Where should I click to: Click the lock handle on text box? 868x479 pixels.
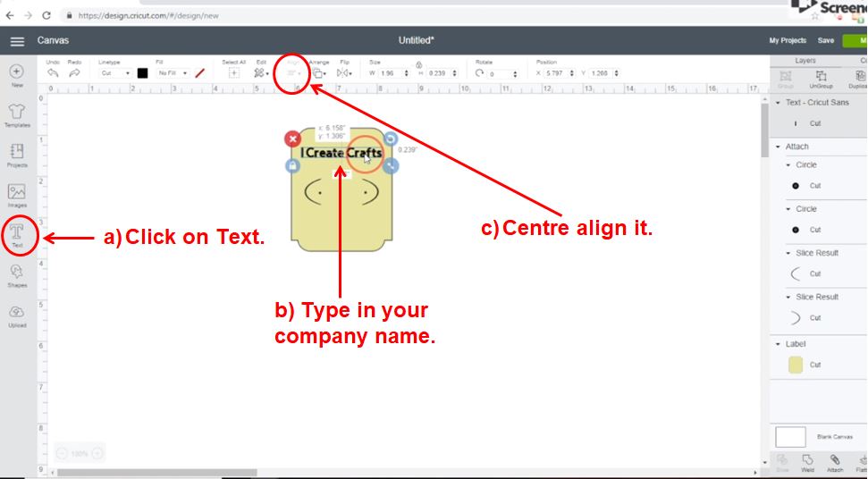point(292,165)
